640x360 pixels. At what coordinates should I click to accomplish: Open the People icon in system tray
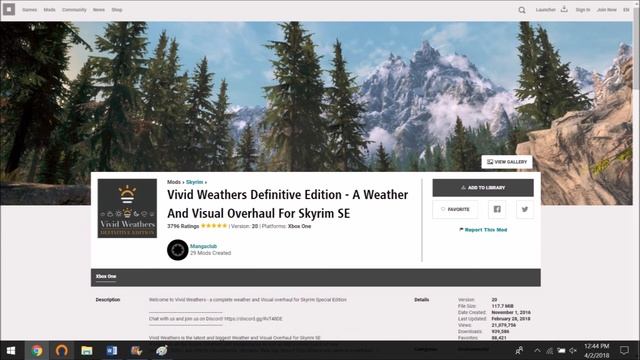coord(519,351)
